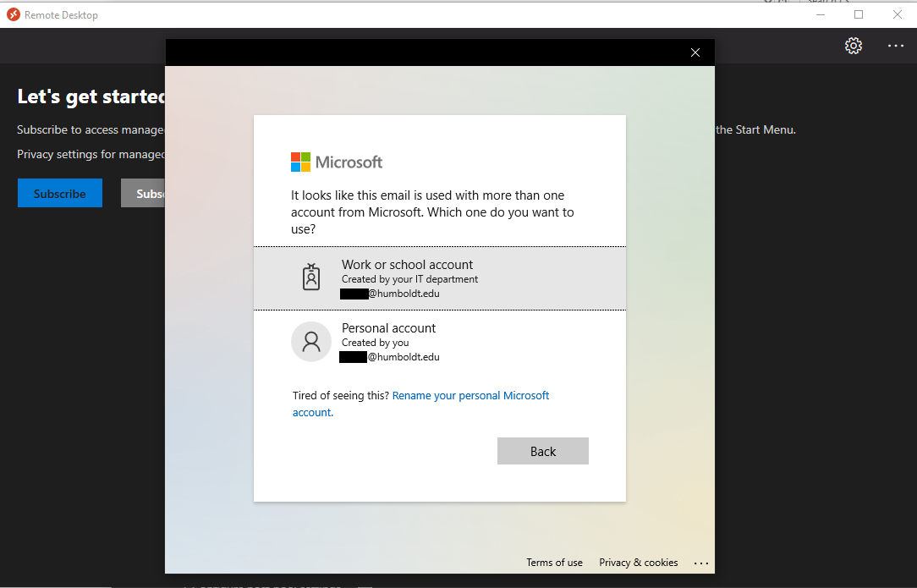This screenshot has height=588, width=917.
Task: Open Remote Desktop settings gear
Action: coord(854,46)
